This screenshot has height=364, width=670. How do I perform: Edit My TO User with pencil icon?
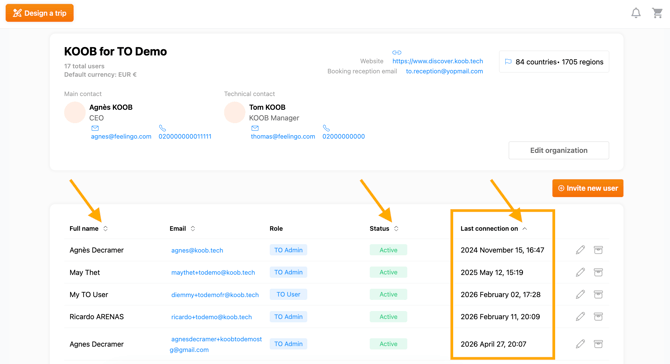coord(580,294)
